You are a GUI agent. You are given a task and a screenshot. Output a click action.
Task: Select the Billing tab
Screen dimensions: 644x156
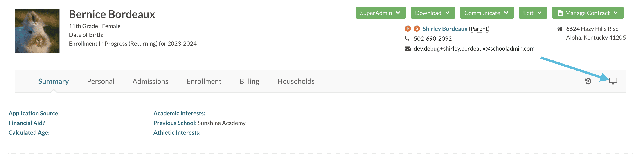tap(249, 81)
